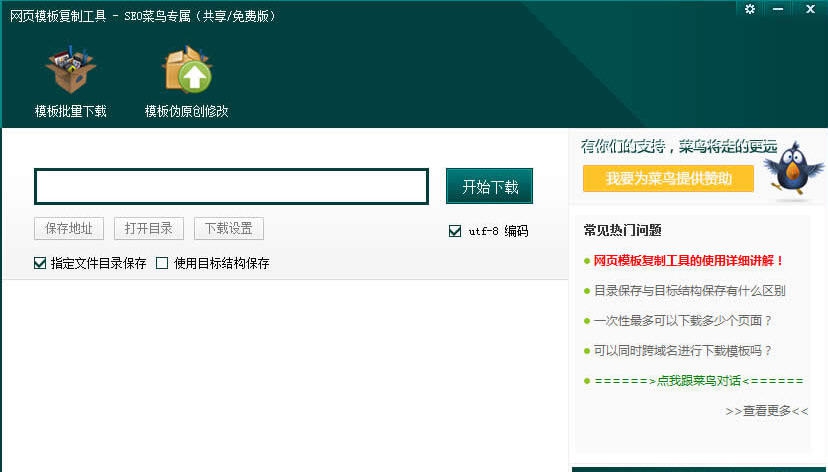The height and width of the screenshot is (472, 828).
Task: Open 目录保存与目标结构保存有什么区别 link
Action: 690,290
